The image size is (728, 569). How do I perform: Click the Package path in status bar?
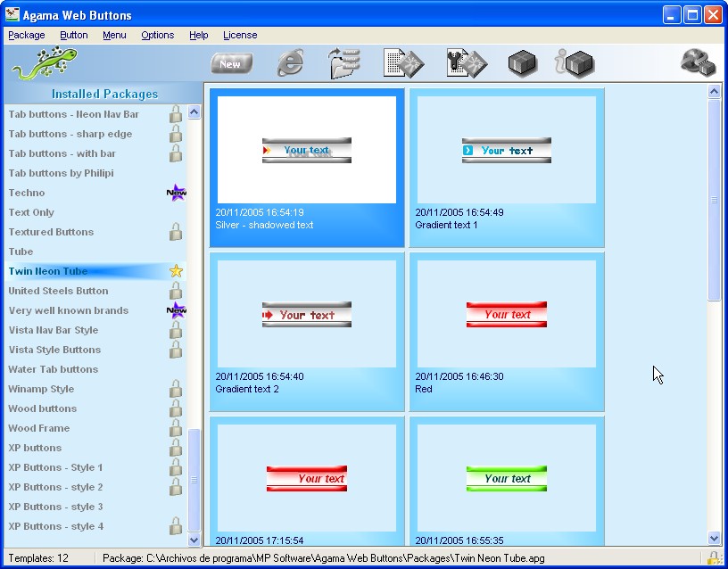(x=323, y=558)
